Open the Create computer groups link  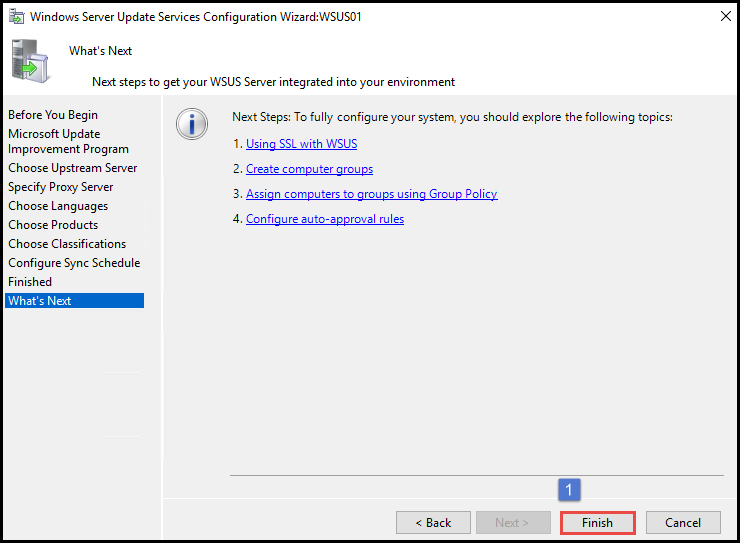[x=309, y=169]
